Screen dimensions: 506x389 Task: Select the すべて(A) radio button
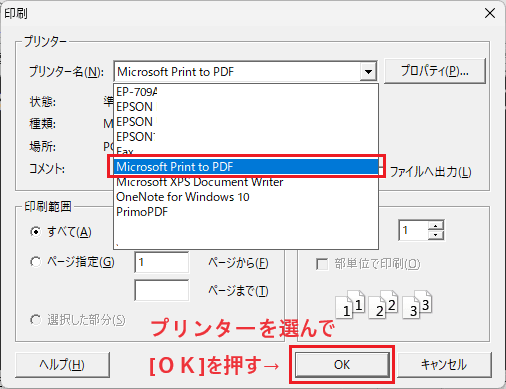[x=36, y=232]
